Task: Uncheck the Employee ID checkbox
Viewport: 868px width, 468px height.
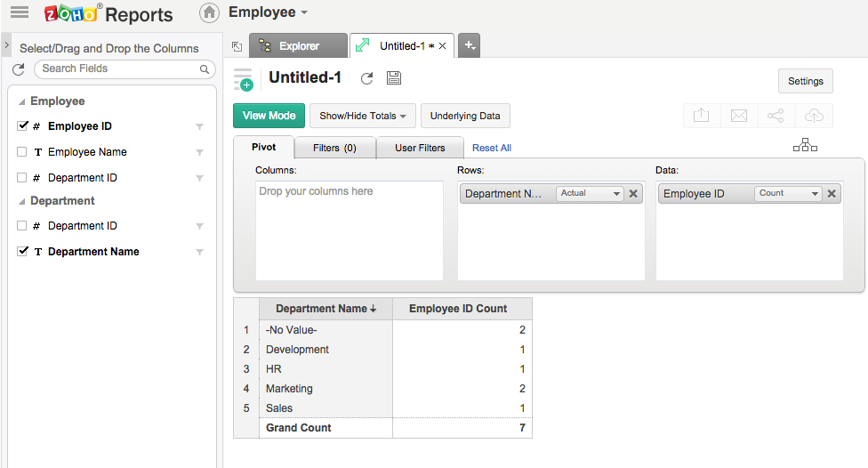Action: (x=22, y=126)
